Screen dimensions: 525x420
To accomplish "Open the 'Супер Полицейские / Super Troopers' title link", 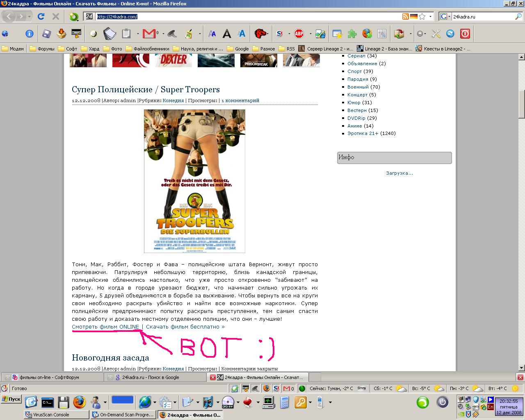I will point(146,89).
